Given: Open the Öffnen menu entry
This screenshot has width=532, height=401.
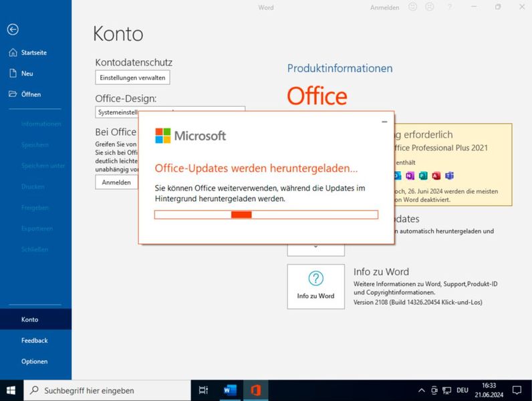Looking at the screenshot, I should point(25,94).
